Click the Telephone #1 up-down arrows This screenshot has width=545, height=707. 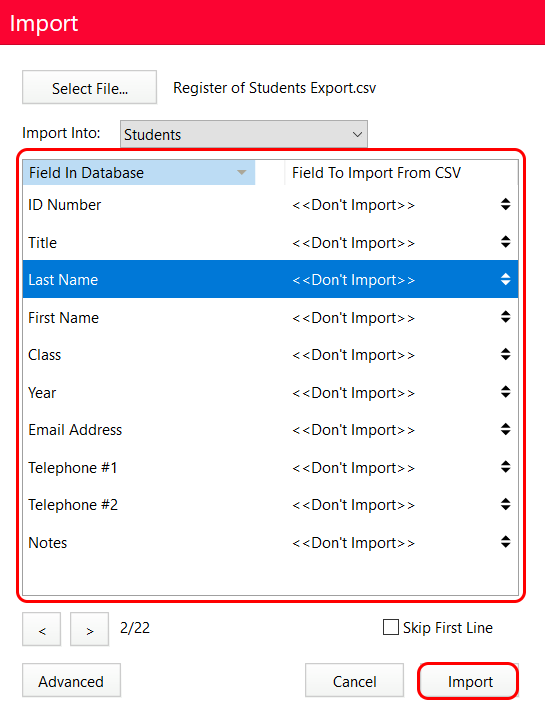pos(505,467)
